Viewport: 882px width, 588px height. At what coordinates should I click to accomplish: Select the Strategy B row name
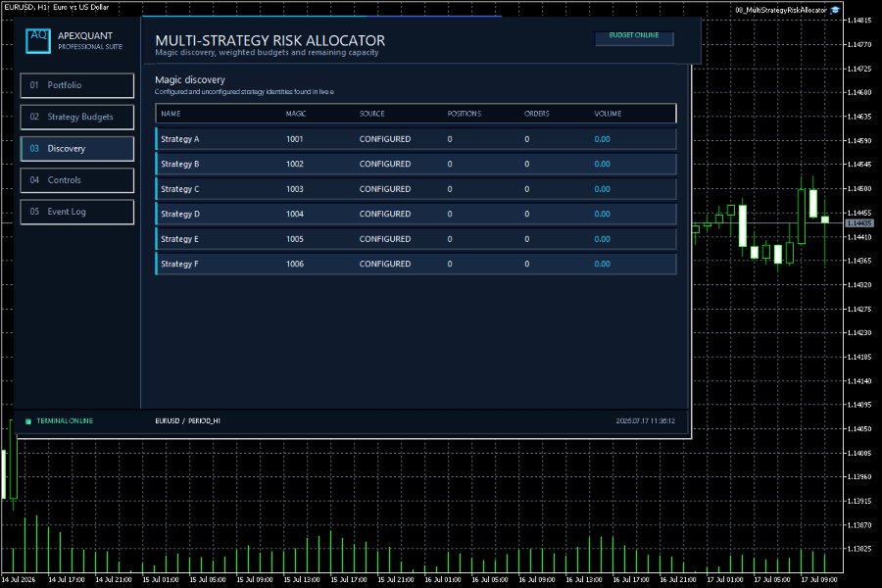click(180, 164)
